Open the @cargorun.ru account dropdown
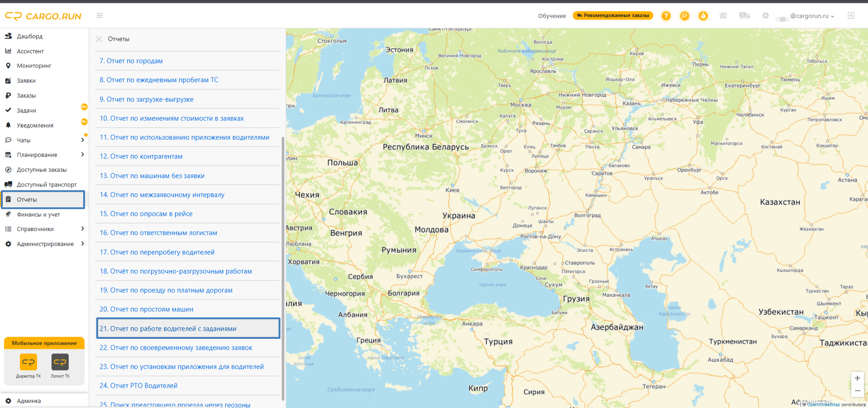 812,16
